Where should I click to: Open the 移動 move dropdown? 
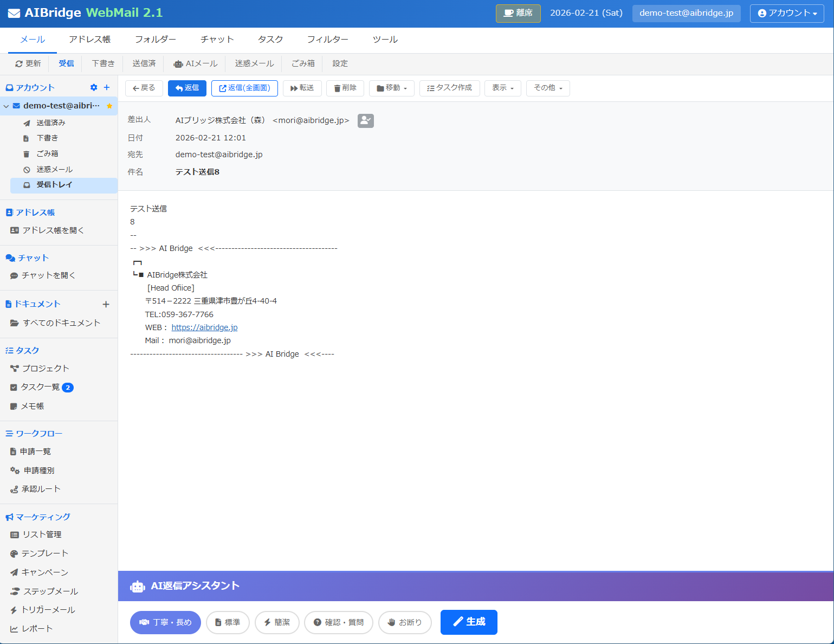391,88
